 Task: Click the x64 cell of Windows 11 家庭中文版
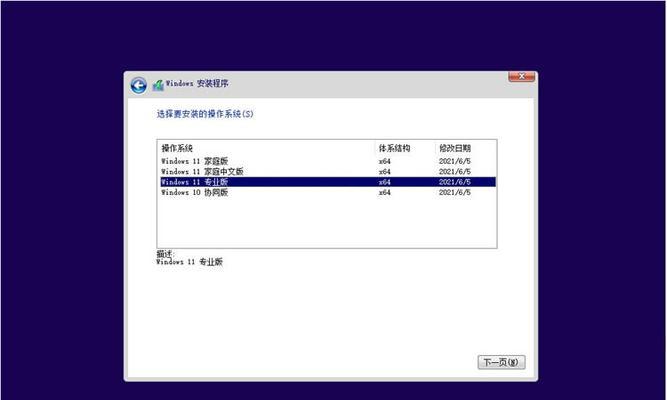[x=385, y=171]
